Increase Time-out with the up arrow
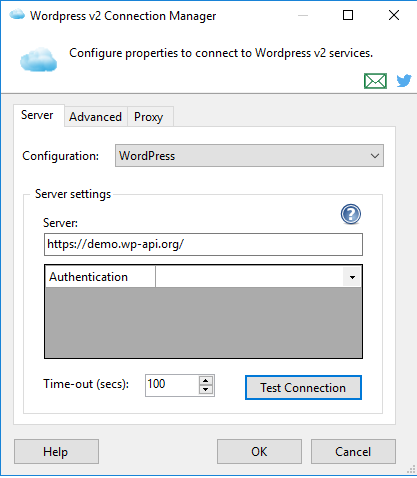The image size is (417, 478). tap(206, 381)
